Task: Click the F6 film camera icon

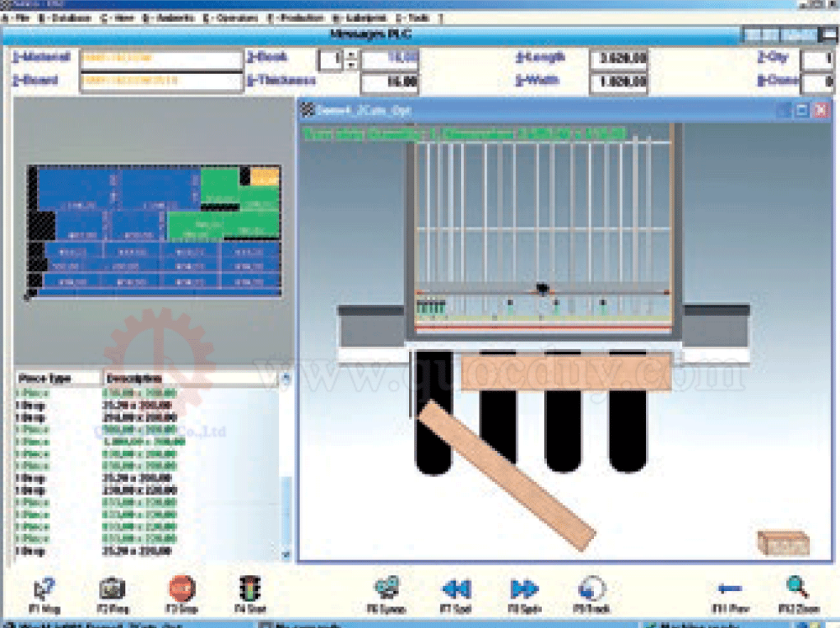Action: tap(386, 588)
